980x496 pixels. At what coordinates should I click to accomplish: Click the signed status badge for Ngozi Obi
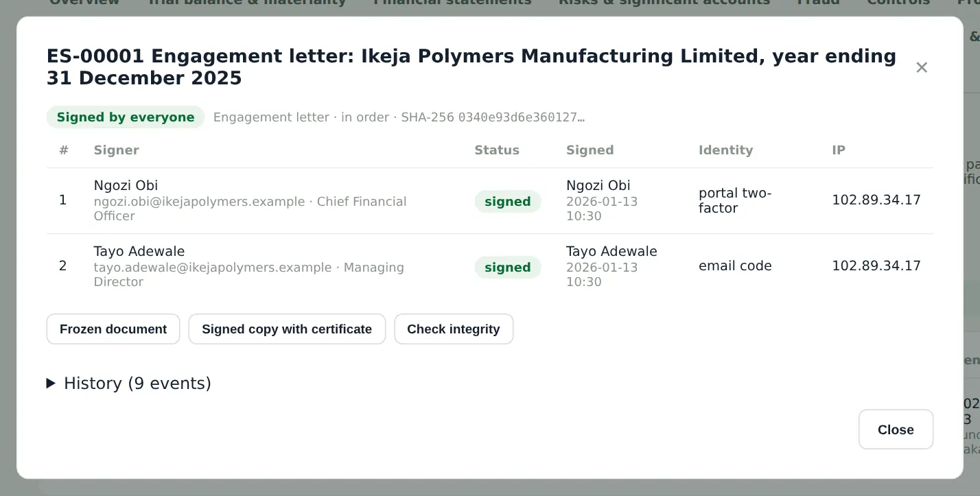point(508,202)
